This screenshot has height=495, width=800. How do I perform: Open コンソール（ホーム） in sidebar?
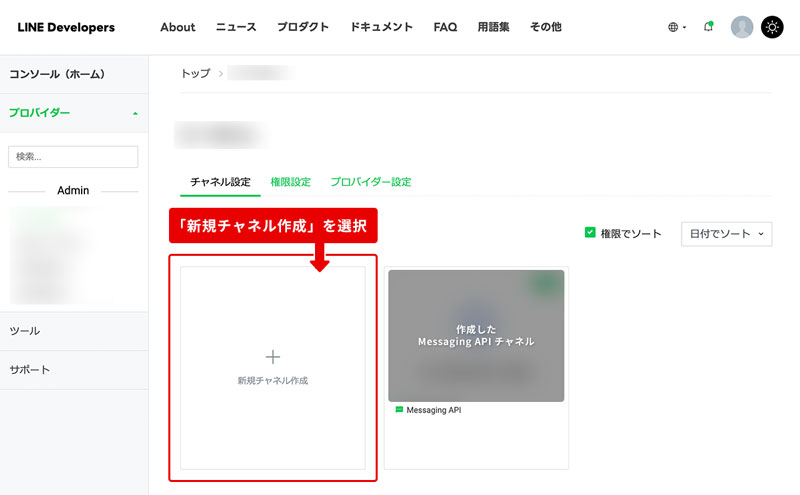coord(57,74)
